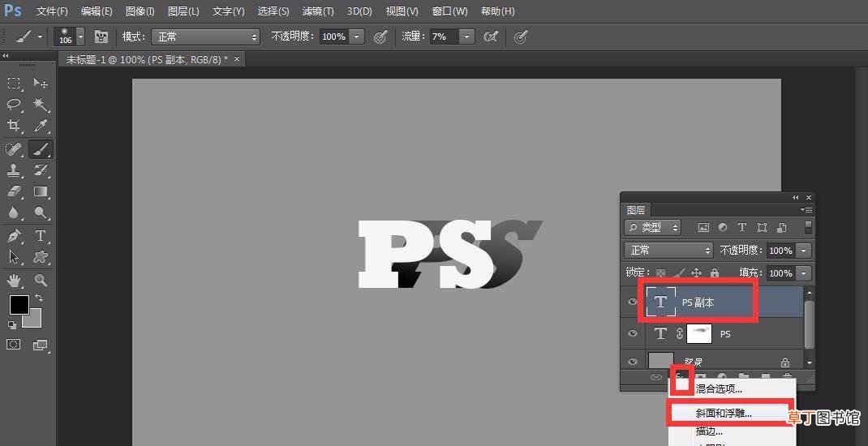Hide the PS 副本 layer
Image resolution: width=868 pixels, height=446 pixels.
click(633, 302)
